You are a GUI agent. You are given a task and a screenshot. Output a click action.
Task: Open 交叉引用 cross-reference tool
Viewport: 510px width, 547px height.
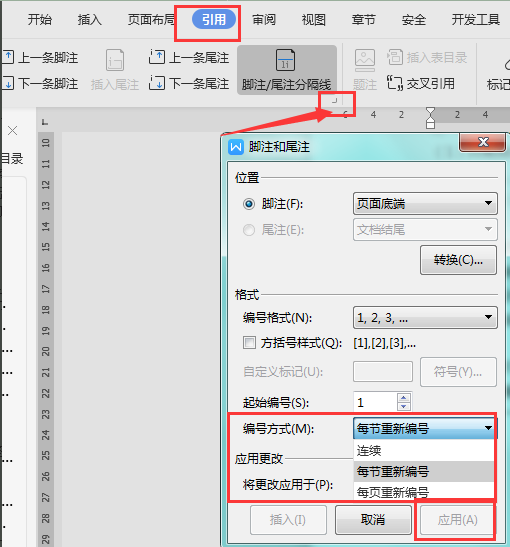click(421, 83)
